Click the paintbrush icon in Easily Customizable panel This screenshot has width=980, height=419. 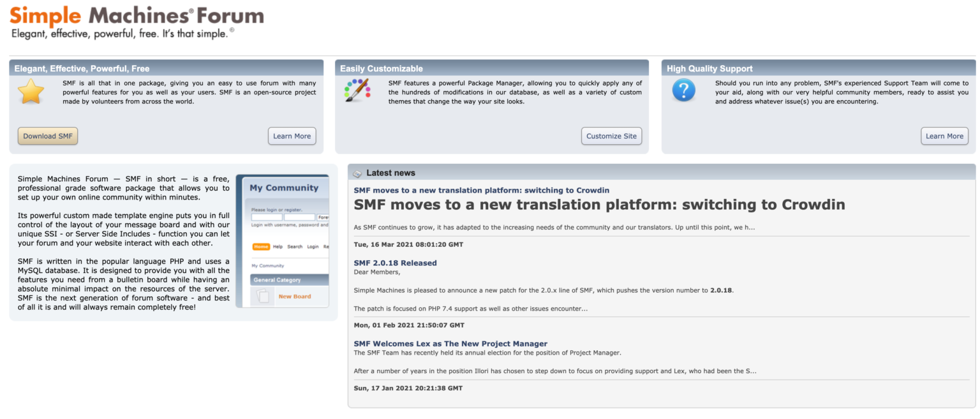(356, 90)
